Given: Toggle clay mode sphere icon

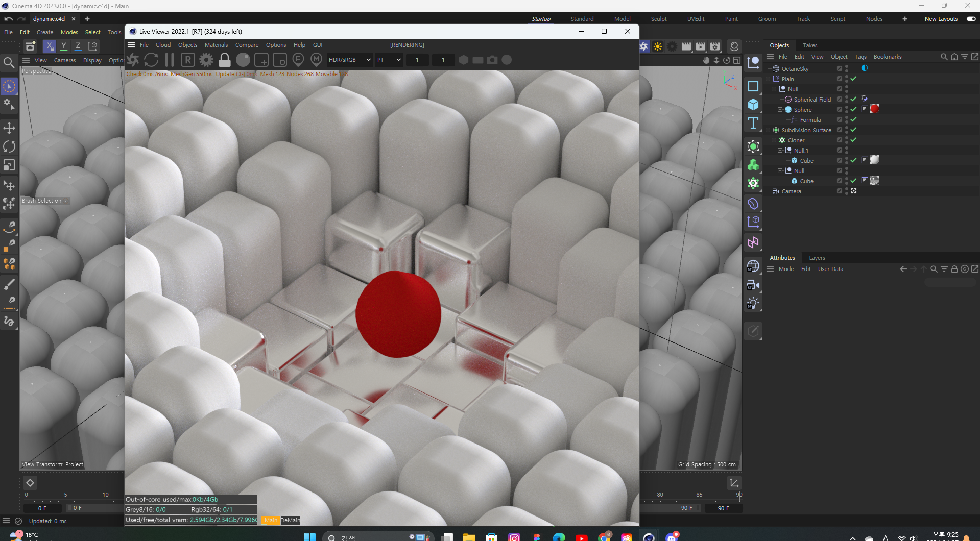Looking at the screenshot, I should point(243,60).
